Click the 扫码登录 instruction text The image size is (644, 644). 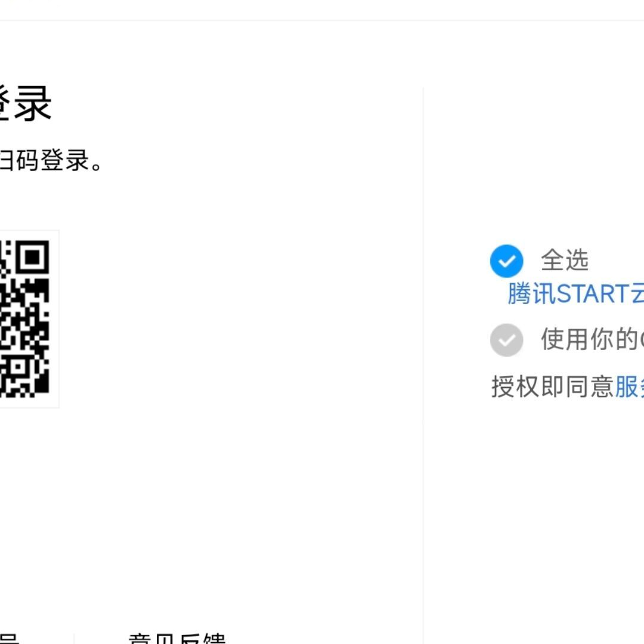point(51,160)
